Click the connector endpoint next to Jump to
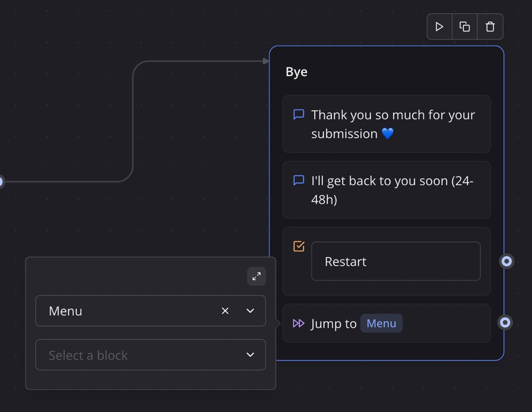The width and height of the screenshot is (532, 412). (x=505, y=323)
